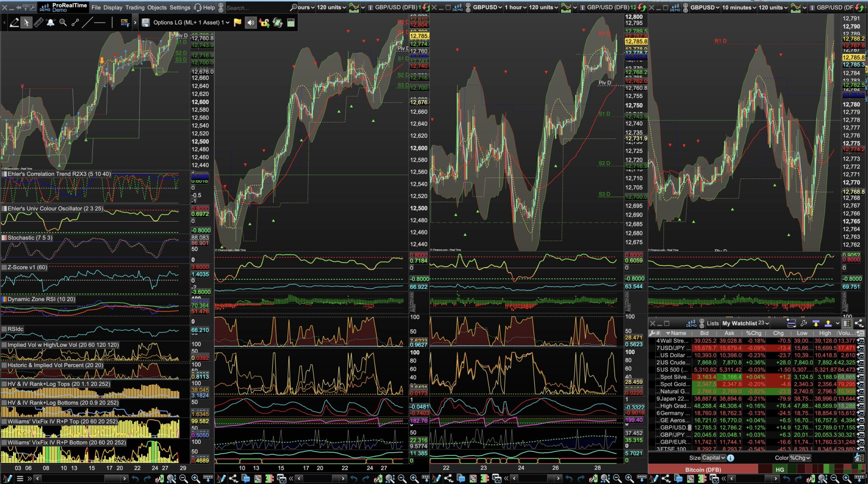
Task: Toggle the sound speaker button
Action: pos(250,22)
